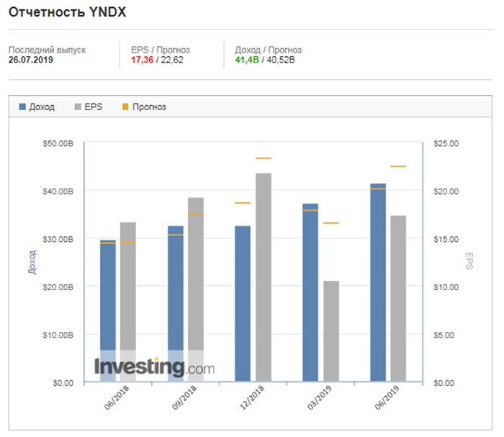The width and height of the screenshot is (504, 437).
Task: Click the $10.00 right axis value
Action: point(446,287)
